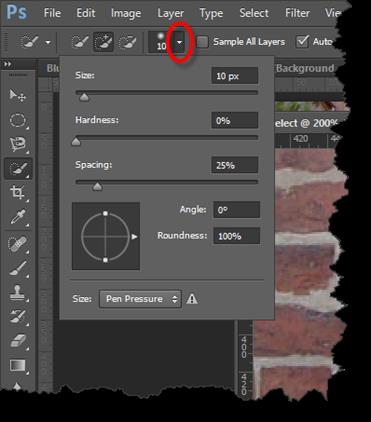This screenshot has height=422, width=371.
Task: Open the Pen Pressure size dropdown
Action: coord(140,299)
